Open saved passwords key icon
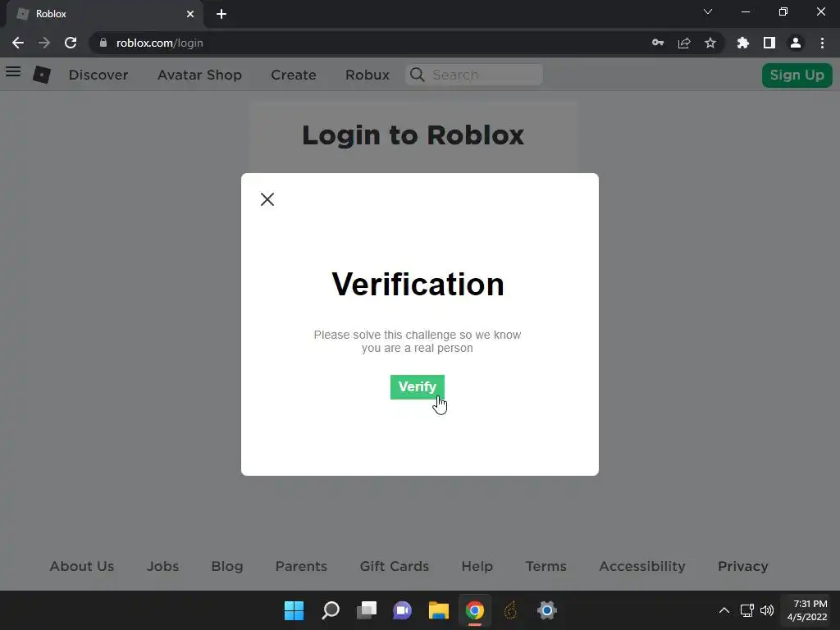The image size is (840, 630). coord(658,43)
